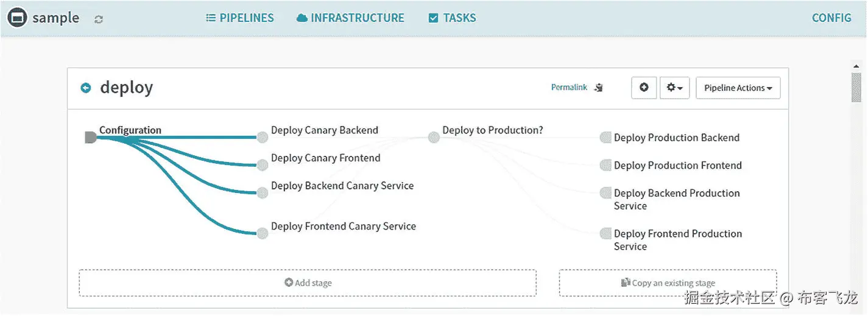Open the gear settings dropdown
Viewport: 868px width, 316px height.
[674, 88]
